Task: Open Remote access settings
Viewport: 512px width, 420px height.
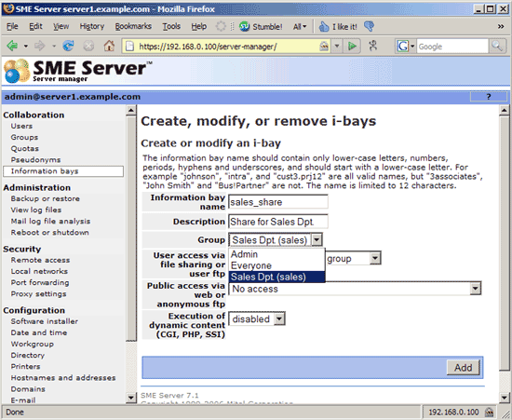Action: (40, 260)
